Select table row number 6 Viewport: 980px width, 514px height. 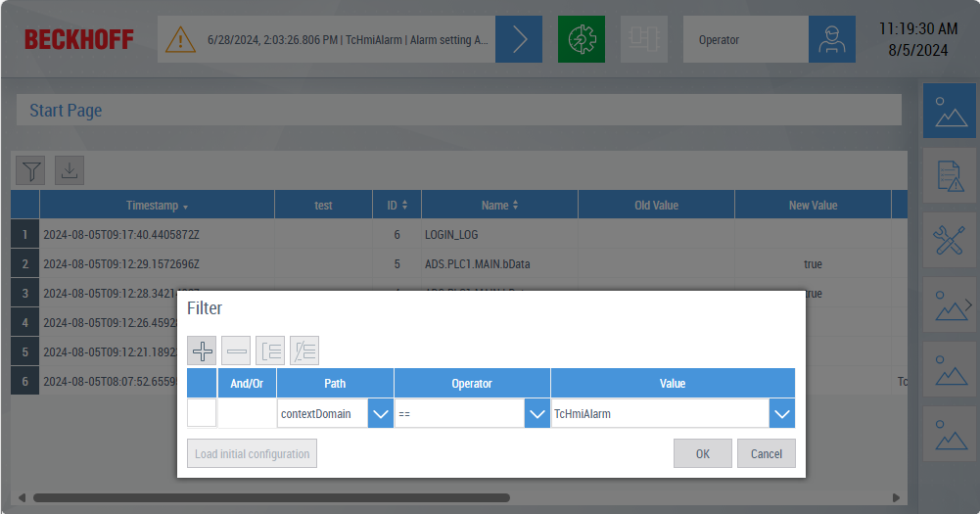click(x=25, y=382)
